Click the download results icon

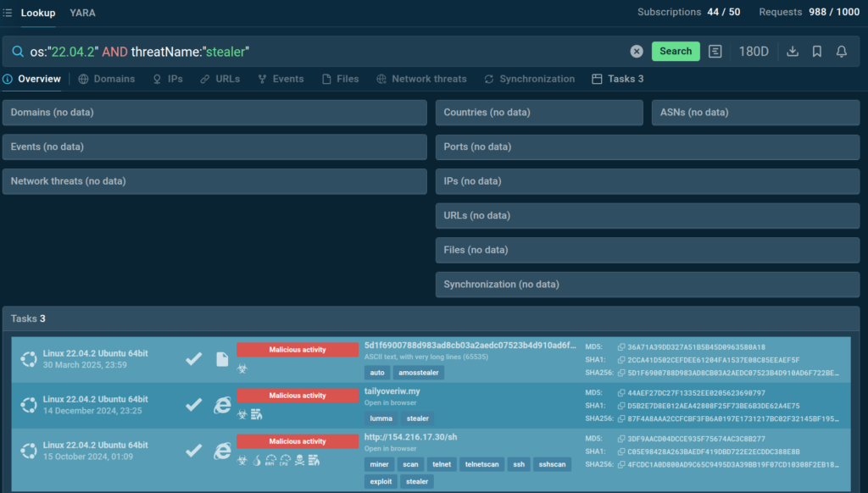pos(793,52)
